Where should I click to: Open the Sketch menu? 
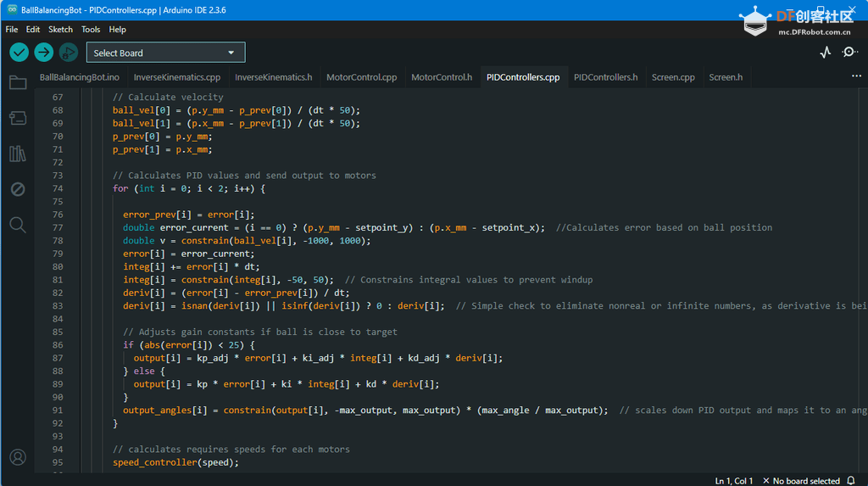(x=60, y=30)
